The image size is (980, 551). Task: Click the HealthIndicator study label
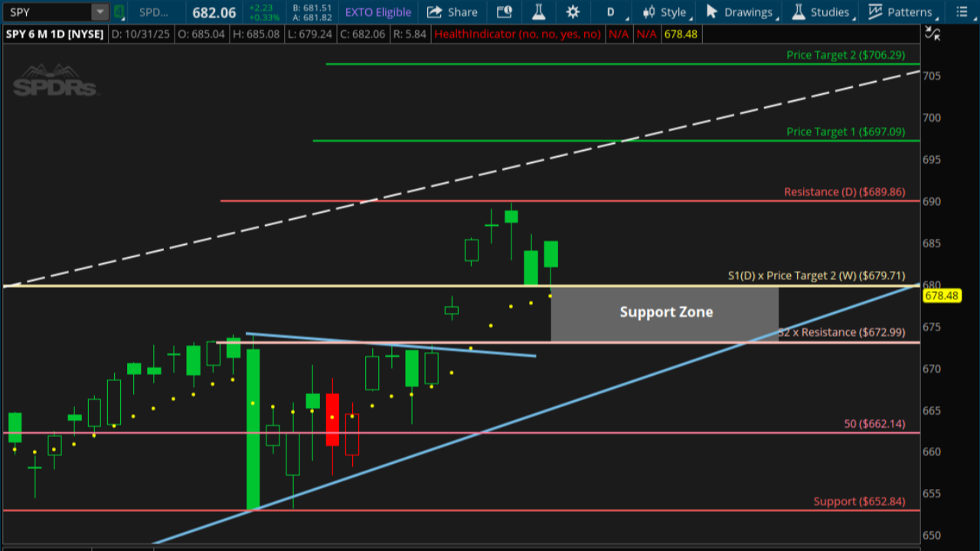(x=517, y=34)
